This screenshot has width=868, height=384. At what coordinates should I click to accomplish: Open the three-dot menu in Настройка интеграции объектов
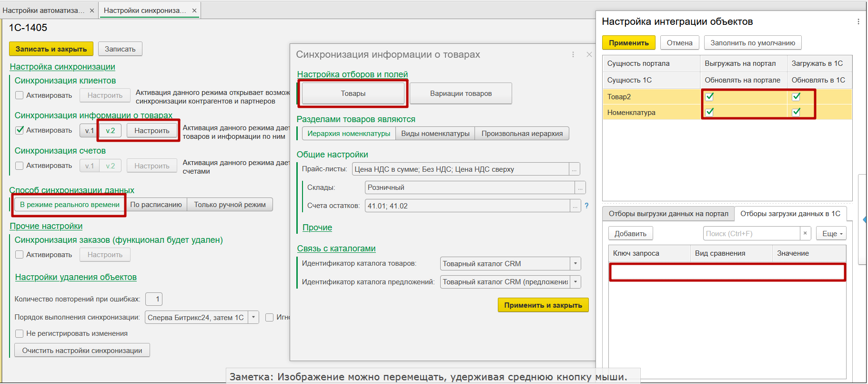[858, 21]
